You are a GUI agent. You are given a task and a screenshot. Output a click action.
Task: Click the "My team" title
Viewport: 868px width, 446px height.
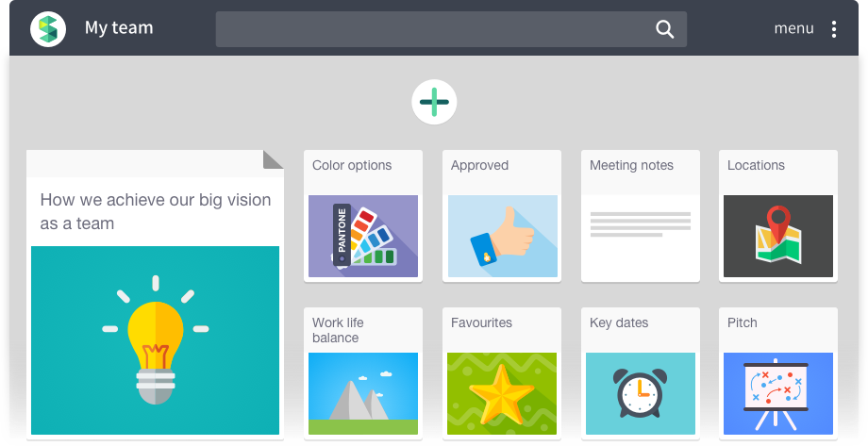[x=119, y=27]
